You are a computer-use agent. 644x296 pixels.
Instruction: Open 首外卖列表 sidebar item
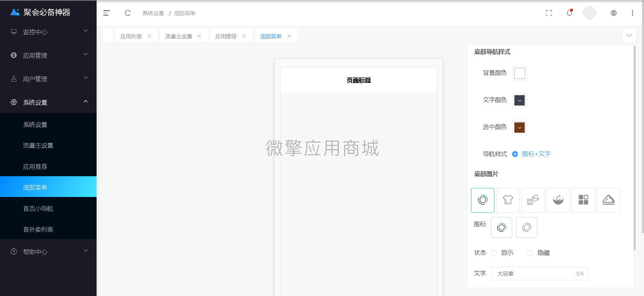click(48, 229)
